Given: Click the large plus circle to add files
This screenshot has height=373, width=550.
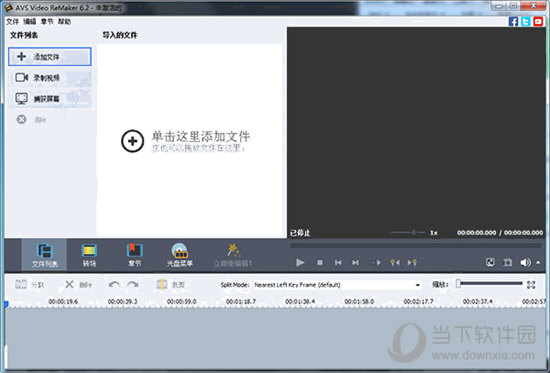Looking at the screenshot, I should click(x=133, y=141).
